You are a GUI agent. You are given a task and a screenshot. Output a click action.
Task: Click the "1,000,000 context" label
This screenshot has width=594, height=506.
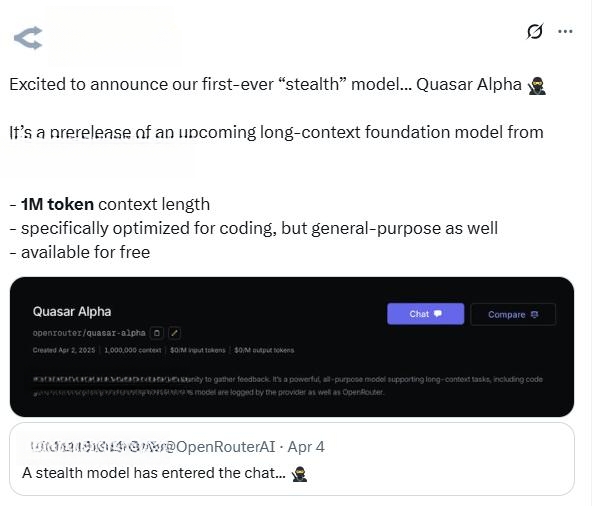tap(133, 350)
